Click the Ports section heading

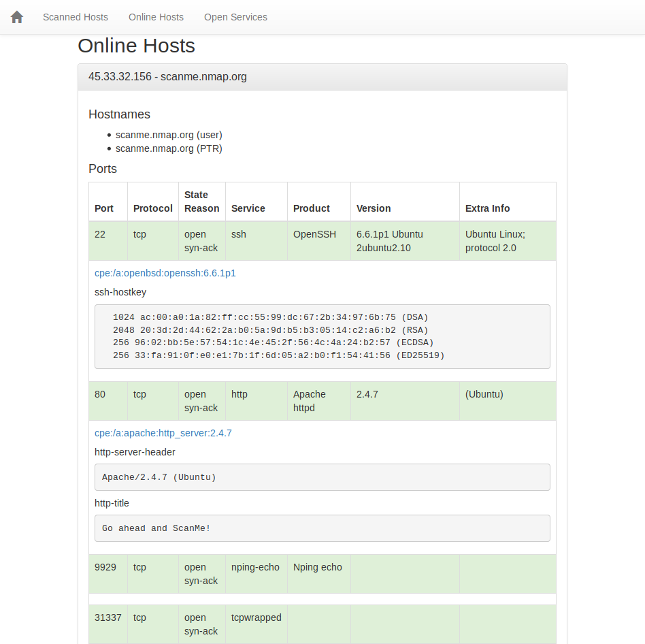pos(103,169)
